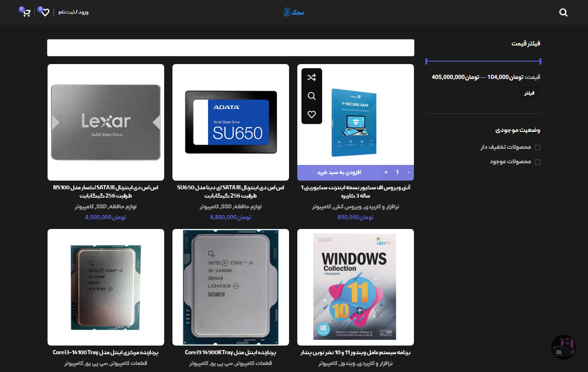Open the wishlist heart in the header
588x372 pixels.
click(x=45, y=12)
